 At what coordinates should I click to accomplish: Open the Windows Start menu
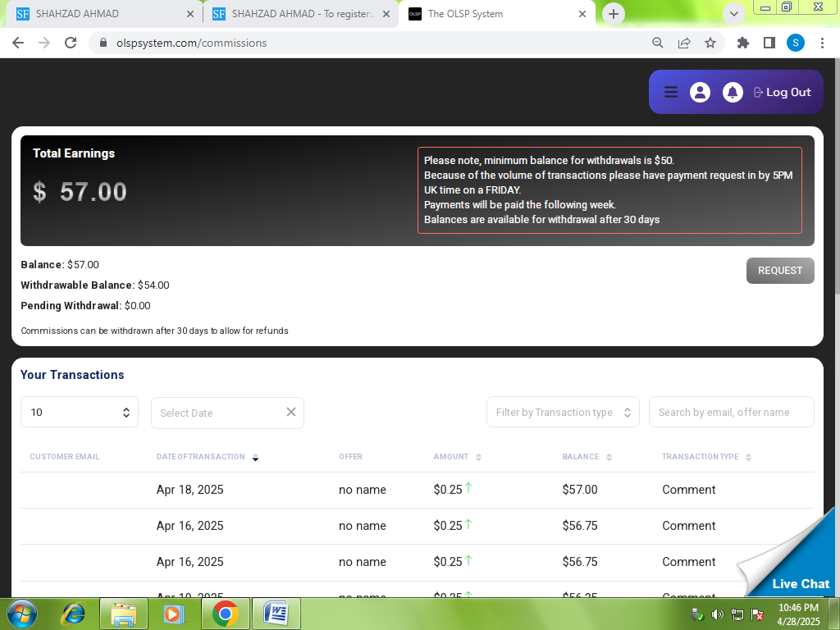point(22,614)
